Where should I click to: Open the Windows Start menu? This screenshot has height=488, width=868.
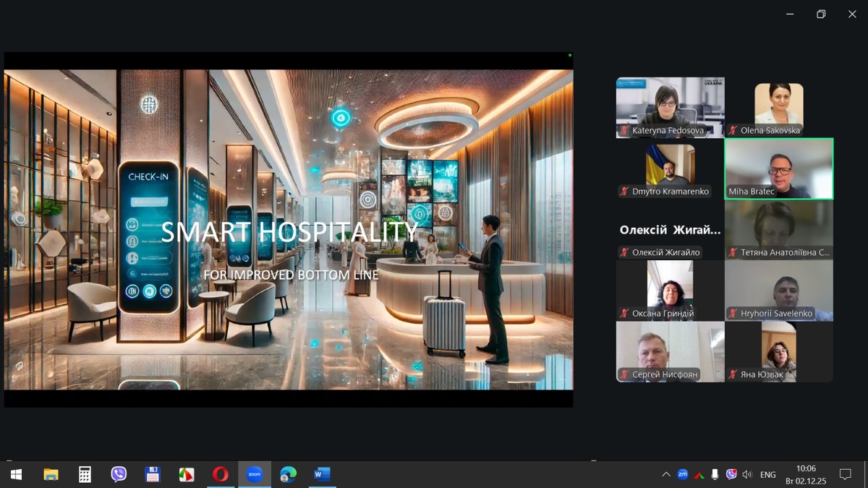click(16, 474)
